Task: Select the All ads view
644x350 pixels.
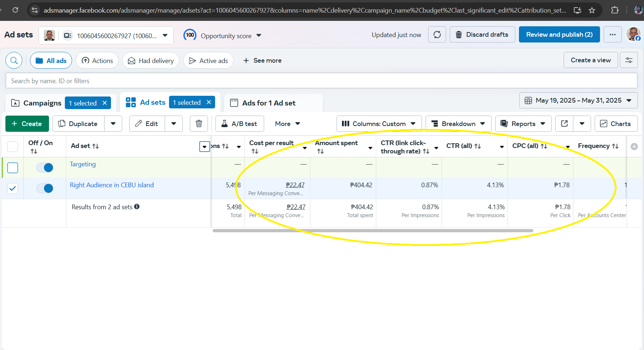Action: coord(51,60)
